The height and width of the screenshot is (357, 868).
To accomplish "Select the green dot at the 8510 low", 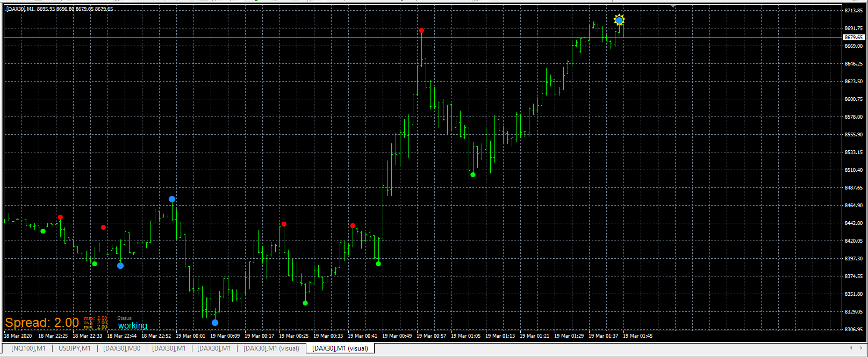I will tap(473, 174).
